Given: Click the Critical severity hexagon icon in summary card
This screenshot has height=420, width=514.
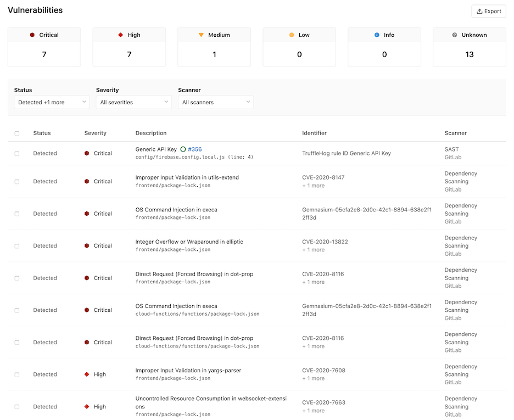Looking at the screenshot, I should coord(32,35).
